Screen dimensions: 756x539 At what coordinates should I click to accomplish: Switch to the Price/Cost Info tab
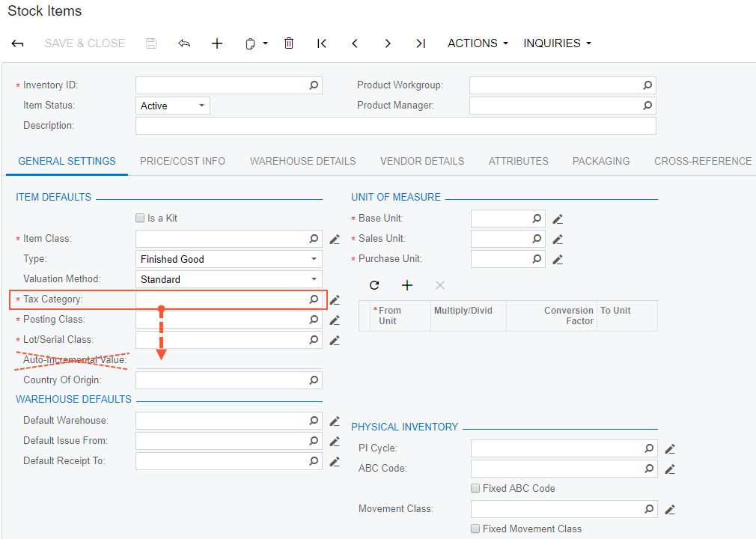pyautogui.click(x=183, y=161)
